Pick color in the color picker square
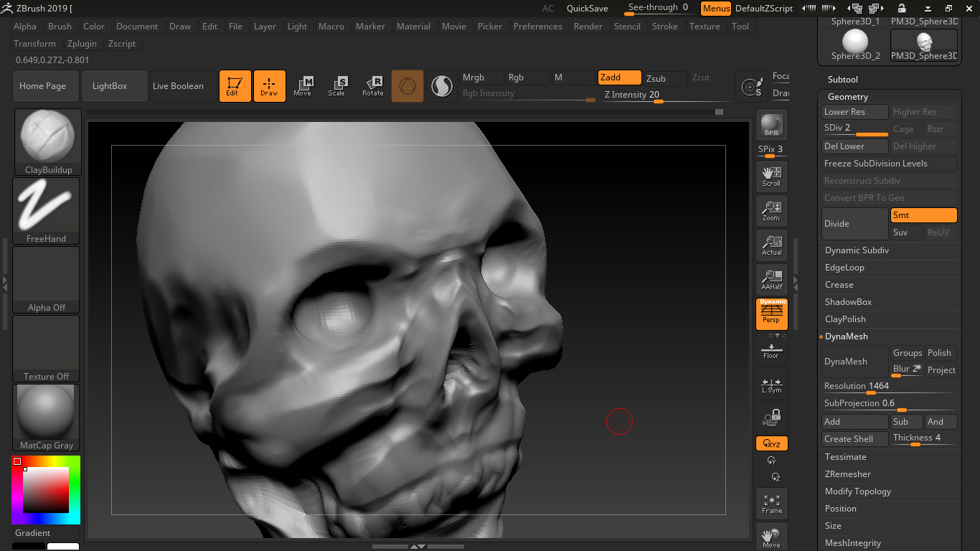 coord(46,489)
